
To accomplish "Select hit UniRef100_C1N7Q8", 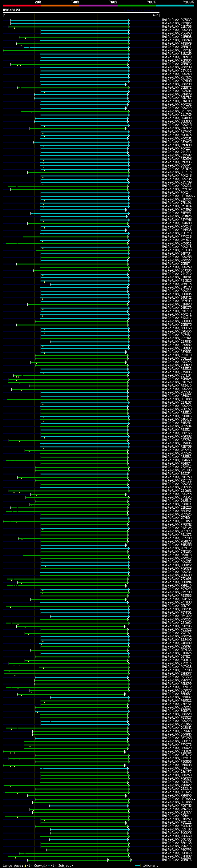I will pos(177,26).
